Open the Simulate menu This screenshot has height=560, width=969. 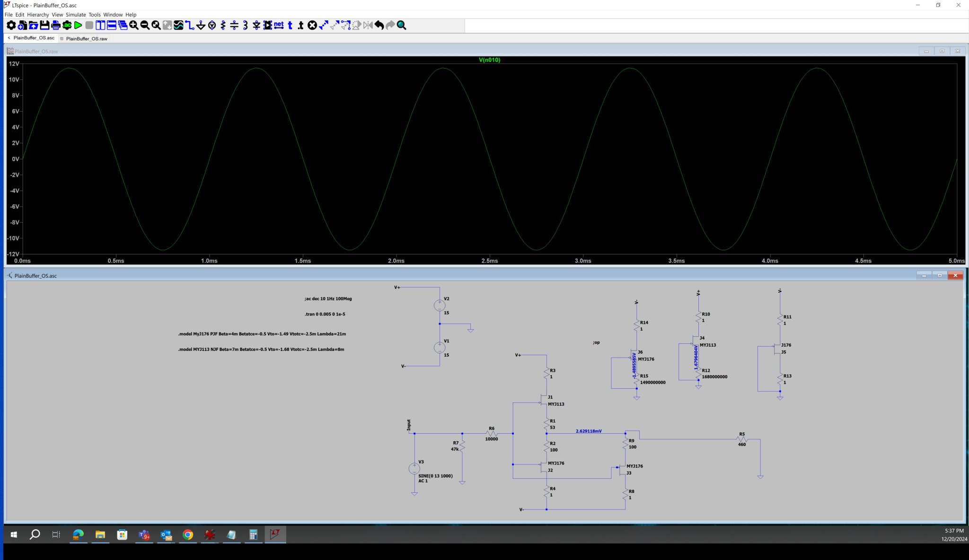[76, 15]
